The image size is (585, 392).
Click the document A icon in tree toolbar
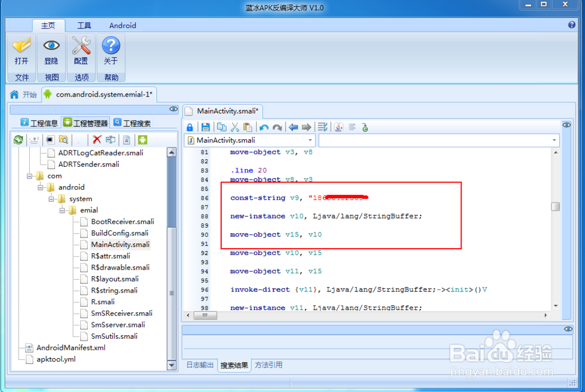click(127, 140)
